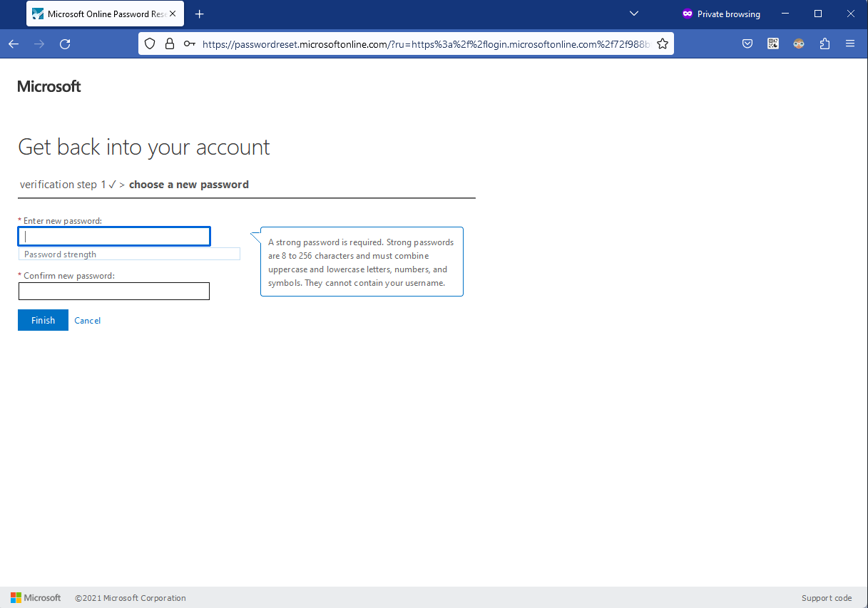Open a new browser tab
This screenshot has width=868, height=608.
(199, 14)
